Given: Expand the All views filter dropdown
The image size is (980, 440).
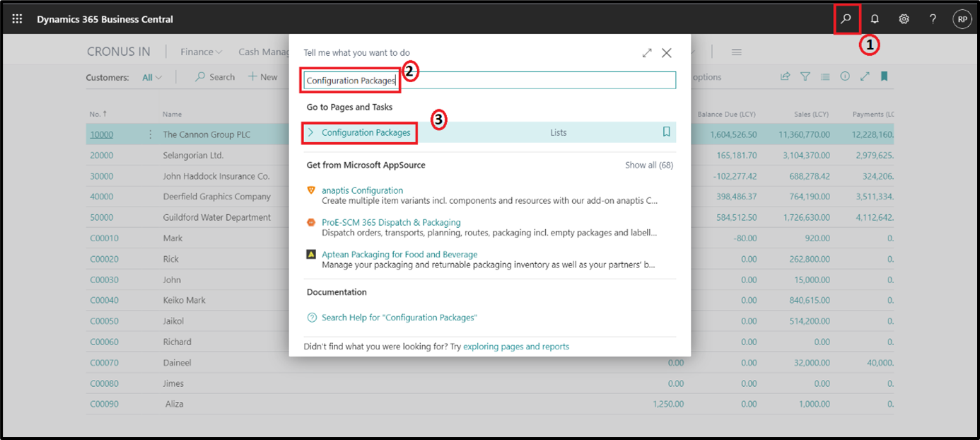Looking at the screenshot, I should tap(152, 78).
